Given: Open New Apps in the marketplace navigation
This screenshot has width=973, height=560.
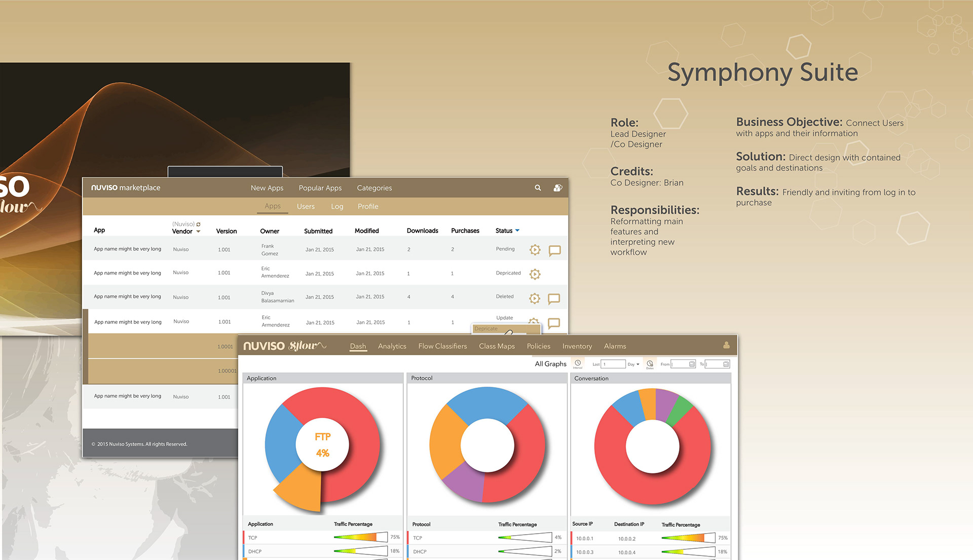Looking at the screenshot, I should coord(267,188).
